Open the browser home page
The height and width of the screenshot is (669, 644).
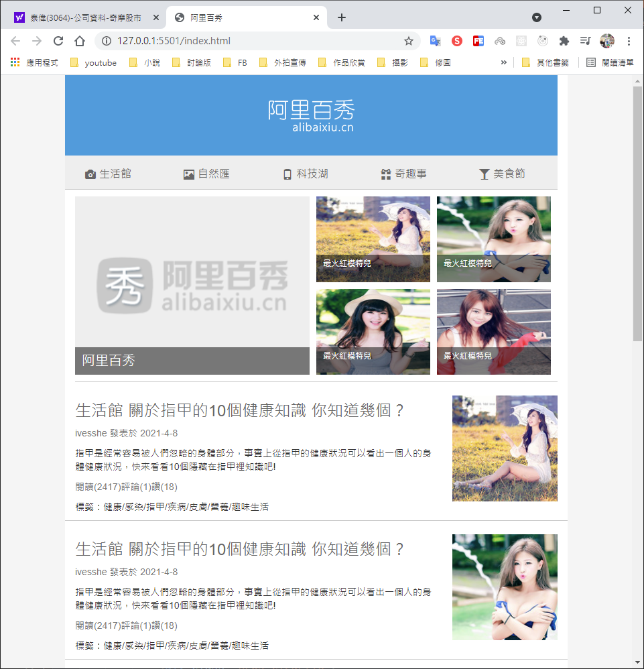80,41
